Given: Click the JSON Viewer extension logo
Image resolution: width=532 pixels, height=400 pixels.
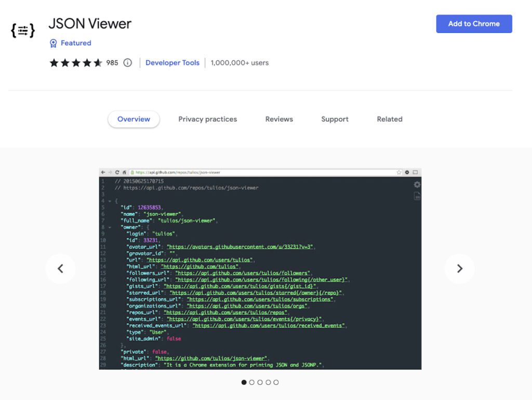Looking at the screenshot, I should (23, 31).
